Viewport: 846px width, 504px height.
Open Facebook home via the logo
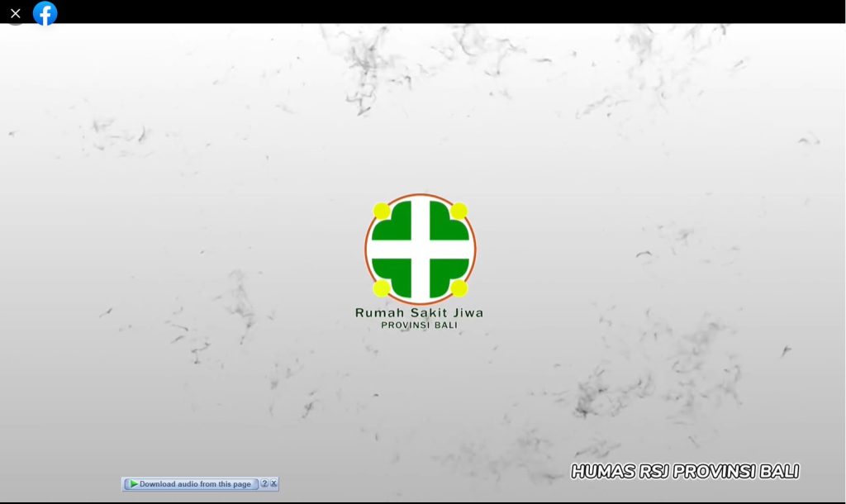click(x=45, y=13)
